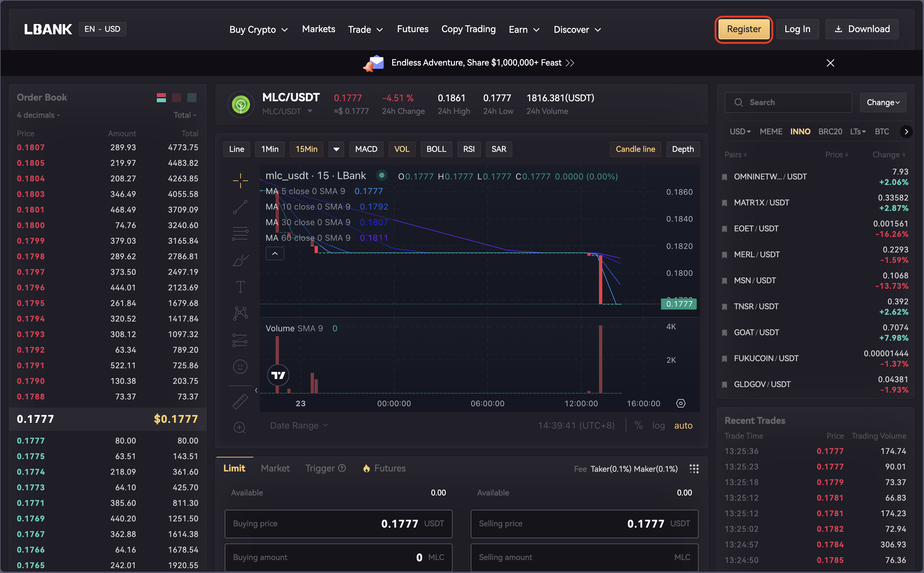Choose the trend line drawing tool
Screen dimensions: 924x573
click(x=240, y=207)
